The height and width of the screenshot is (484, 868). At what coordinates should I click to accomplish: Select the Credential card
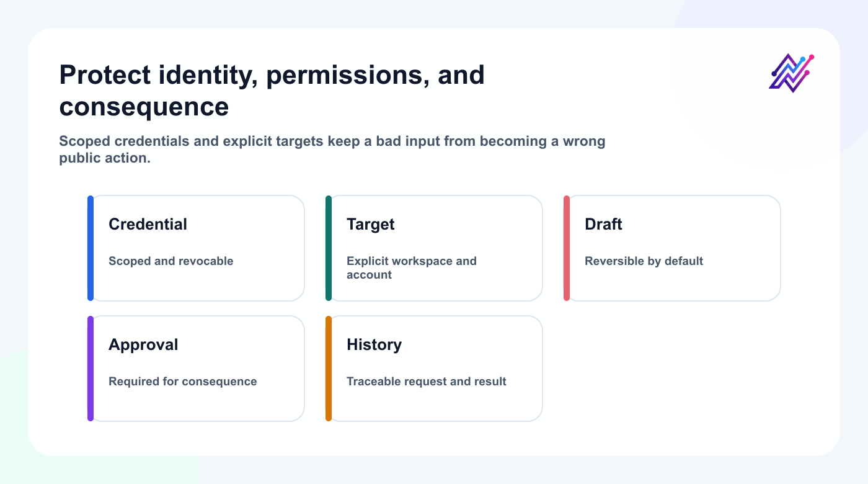pyautogui.click(x=196, y=248)
